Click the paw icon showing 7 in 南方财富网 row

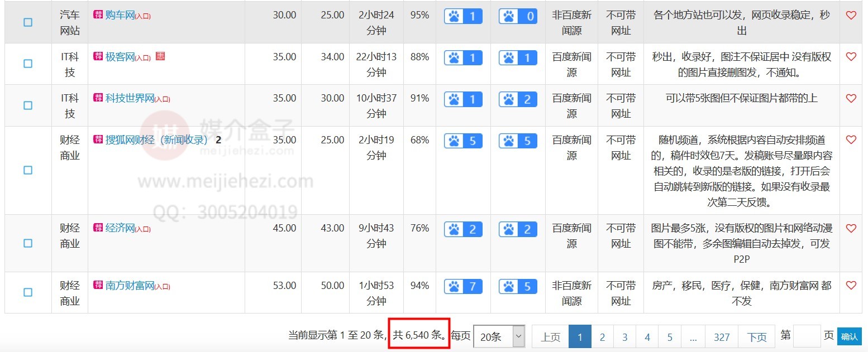coord(462,286)
